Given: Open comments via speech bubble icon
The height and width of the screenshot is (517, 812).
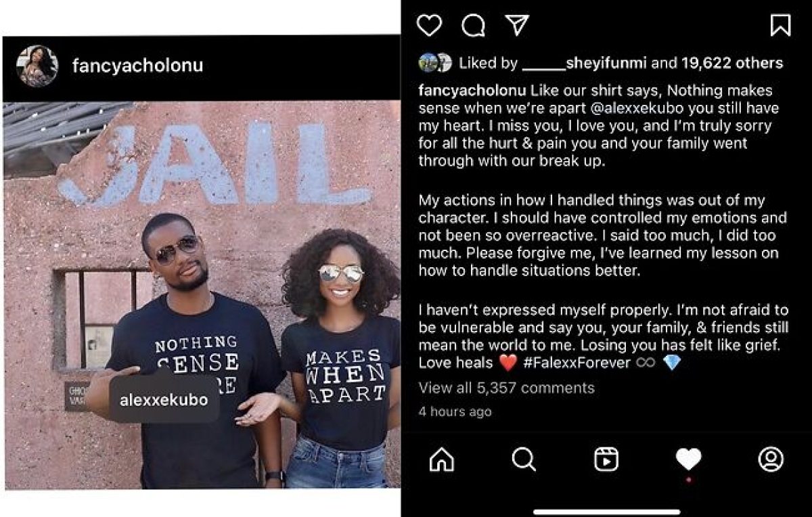Looking at the screenshot, I should [473, 26].
